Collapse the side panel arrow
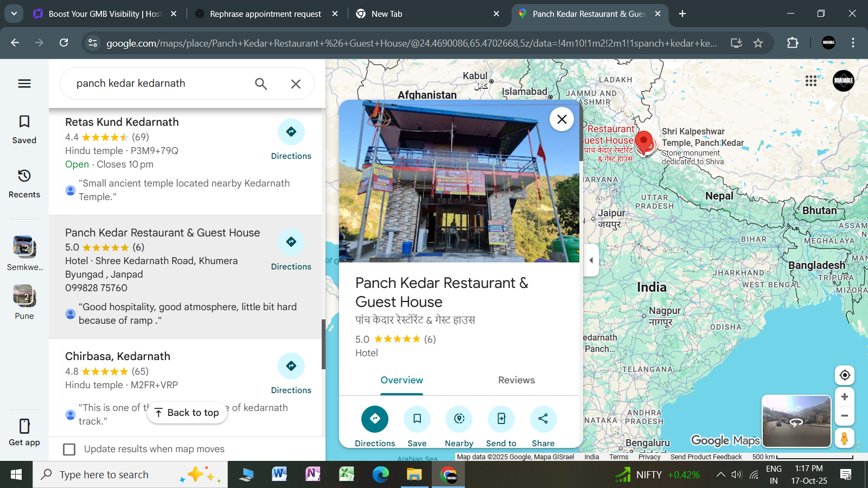This screenshot has height=488, width=868. click(591, 260)
